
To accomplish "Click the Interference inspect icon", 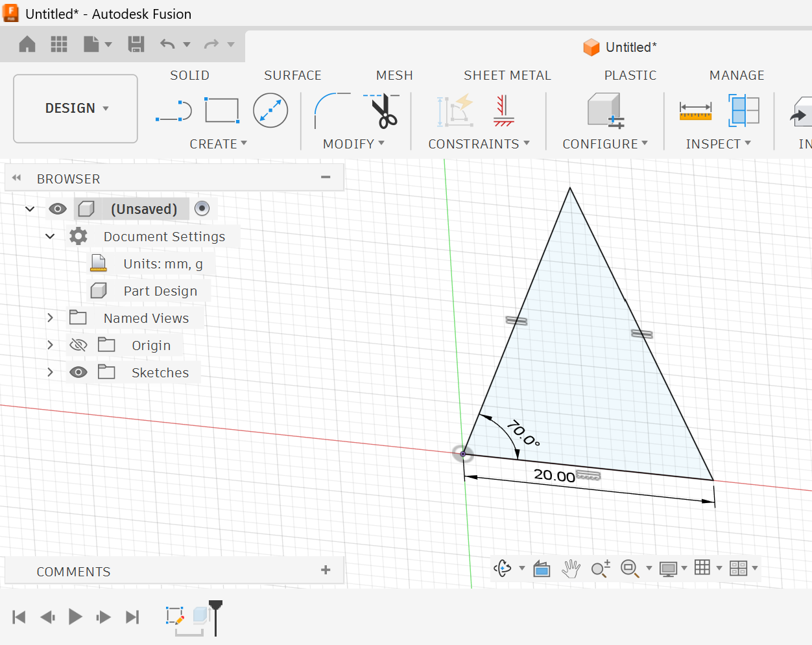I will 743,110.
